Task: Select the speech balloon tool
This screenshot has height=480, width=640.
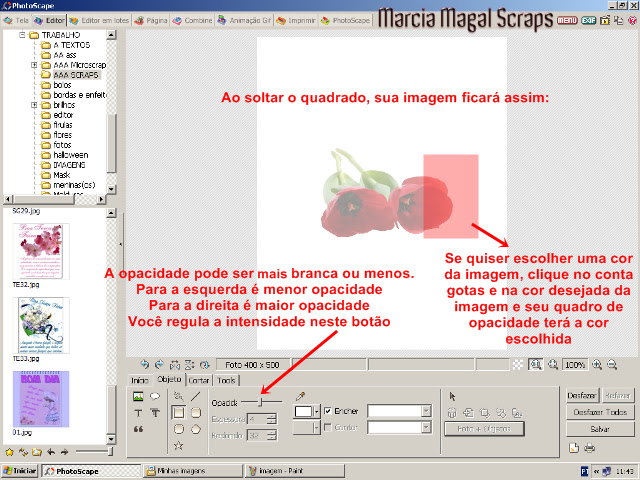Action: 155,396
